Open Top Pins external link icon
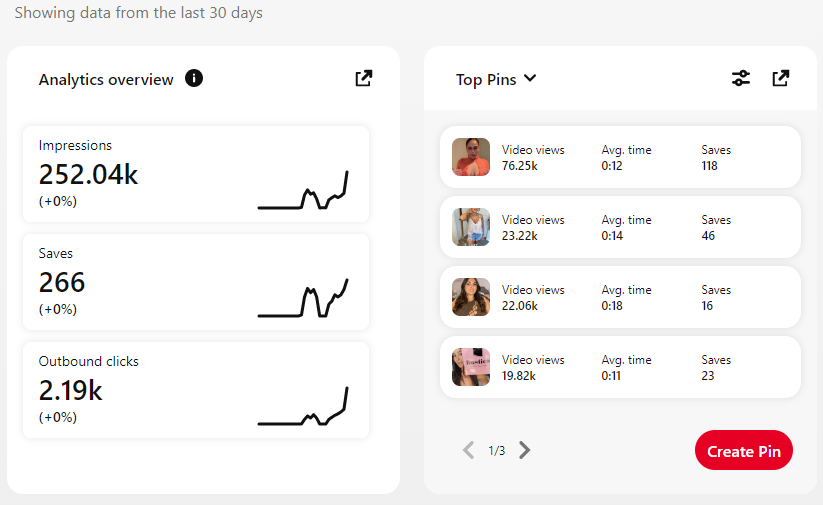 pos(781,78)
